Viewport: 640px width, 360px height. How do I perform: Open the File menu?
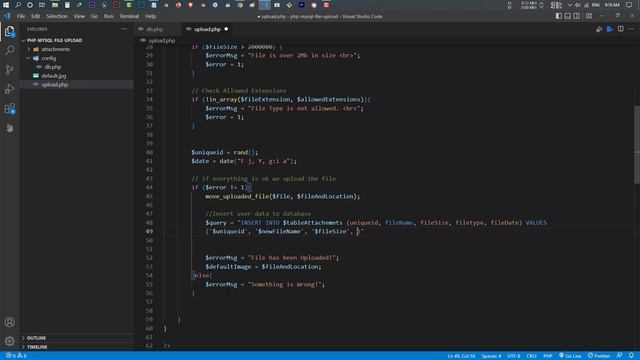pos(21,16)
